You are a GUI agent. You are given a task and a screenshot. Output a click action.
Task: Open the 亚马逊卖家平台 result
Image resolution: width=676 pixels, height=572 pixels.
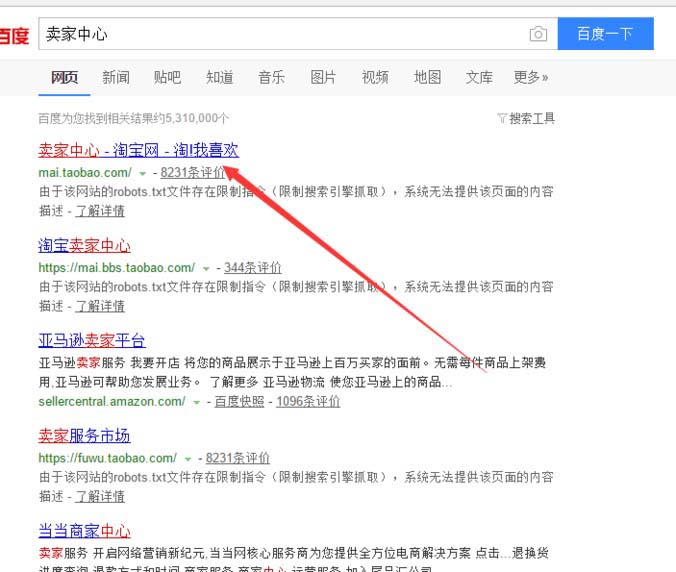pos(92,341)
